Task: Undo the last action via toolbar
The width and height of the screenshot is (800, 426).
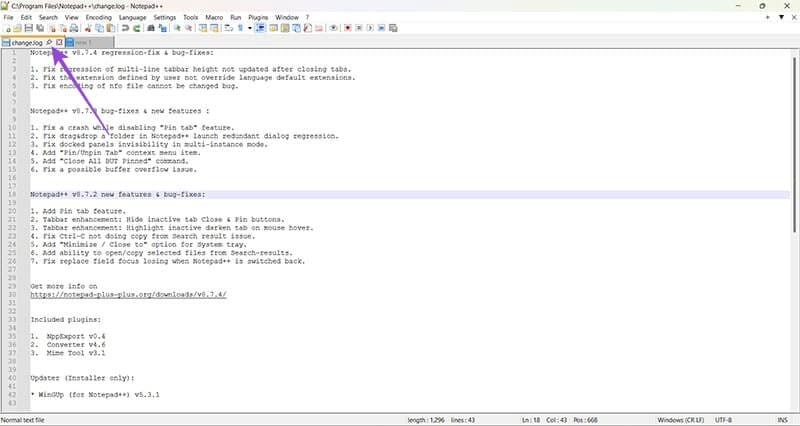Action: 126,28
